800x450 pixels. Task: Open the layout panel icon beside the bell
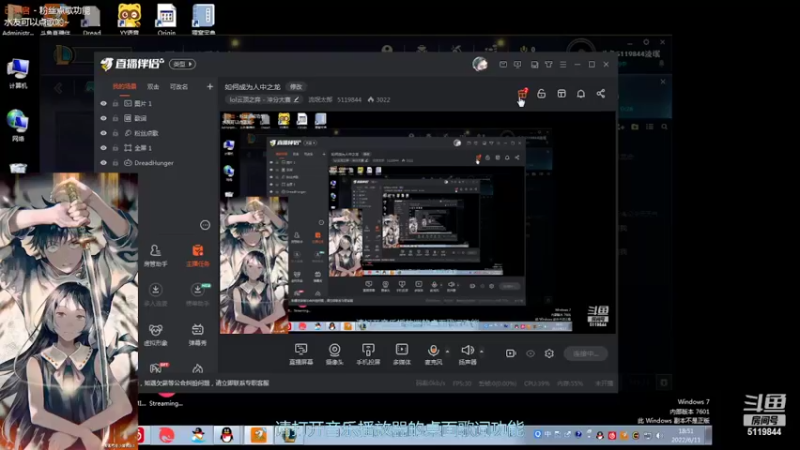coord(561,94)
